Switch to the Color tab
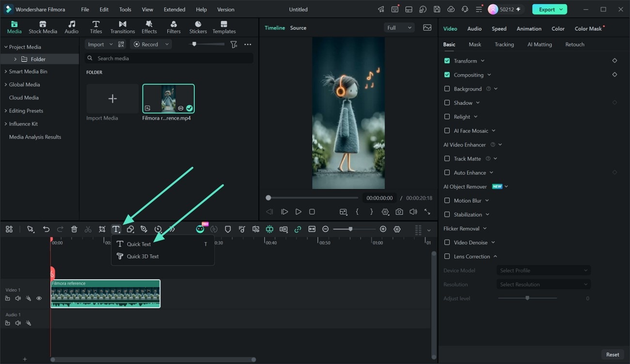The width and height of the screenshot is (630, 364). tap(558, 29)
